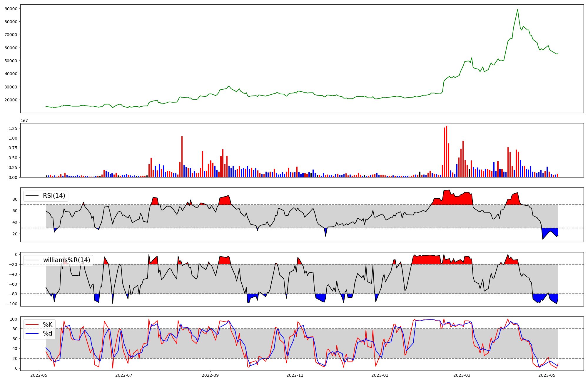The image size is (588, 382).
Task: Click the 2023-01 x-axis date label
Action: point(380,375)
